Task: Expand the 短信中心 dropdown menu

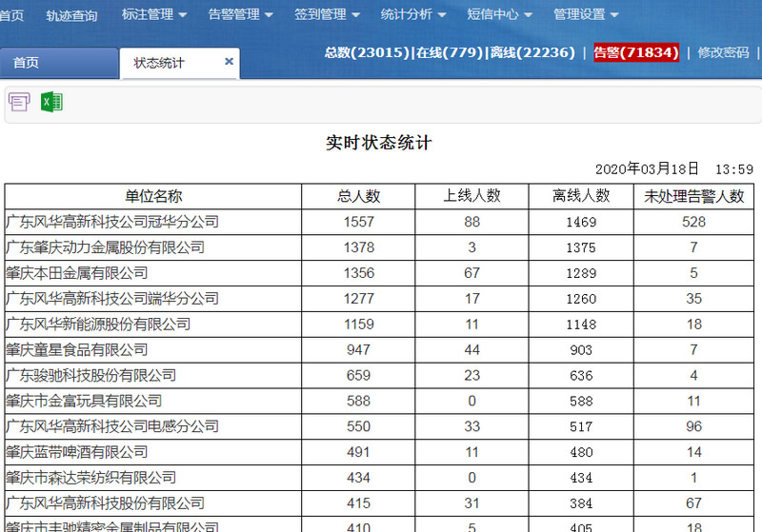Action: [500, 14]
